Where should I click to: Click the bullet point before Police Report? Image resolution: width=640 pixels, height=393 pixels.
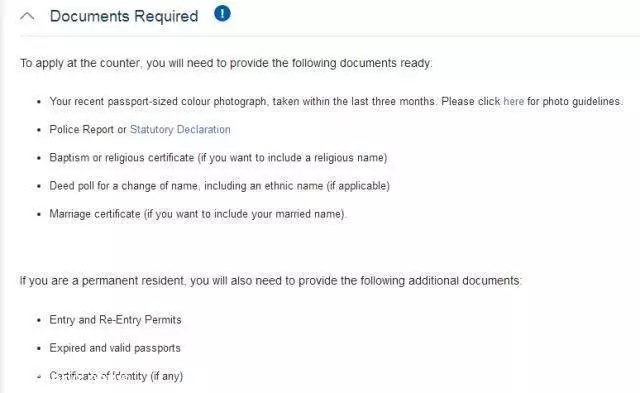[x=39, y=130]
